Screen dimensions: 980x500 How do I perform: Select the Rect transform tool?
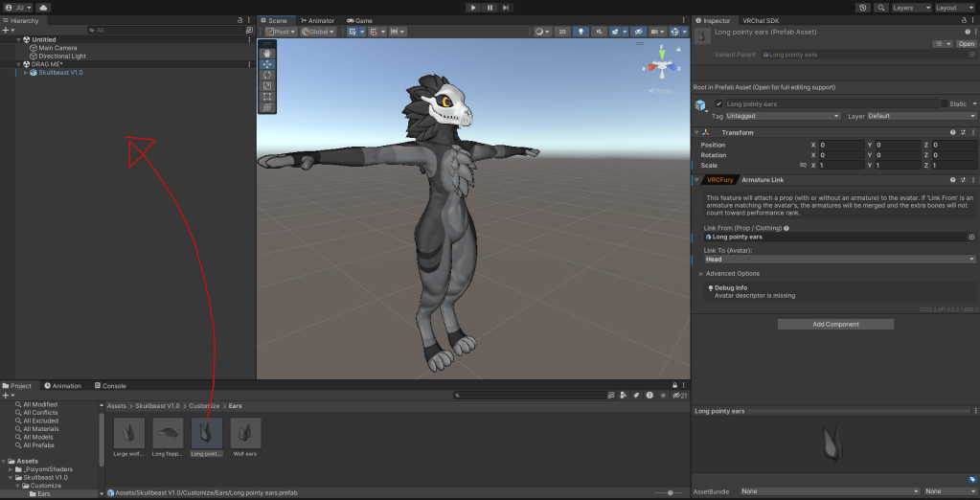pos(267,97)
